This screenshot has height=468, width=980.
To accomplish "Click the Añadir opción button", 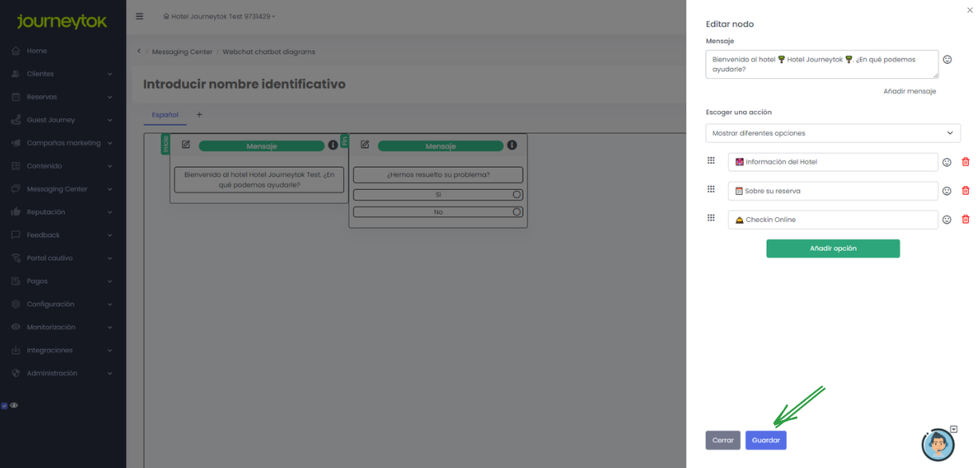I will [x=832, y=248].
